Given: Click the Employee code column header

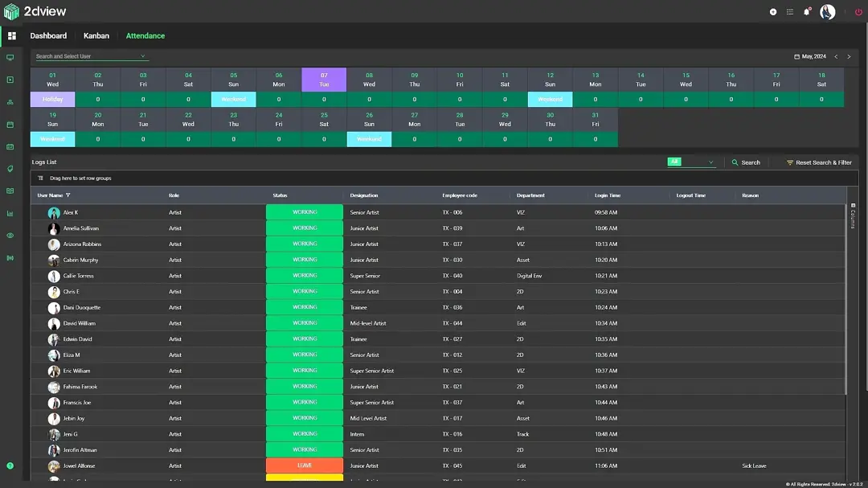Looking at the screenshot, I should (x=460, y=195).
